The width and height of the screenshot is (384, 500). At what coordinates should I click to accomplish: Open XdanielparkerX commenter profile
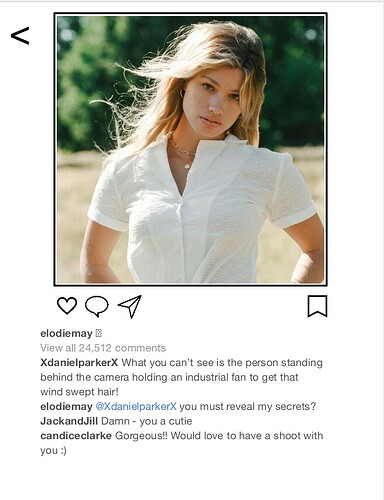point(79,362)
